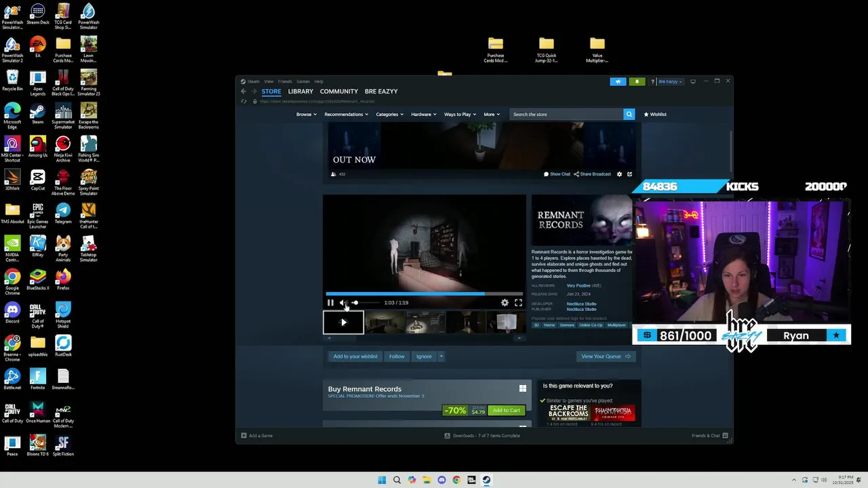Select the Among Us desktop icon
Image resolution: width=868 pixels, height=488 pixels.
(38, 148)
